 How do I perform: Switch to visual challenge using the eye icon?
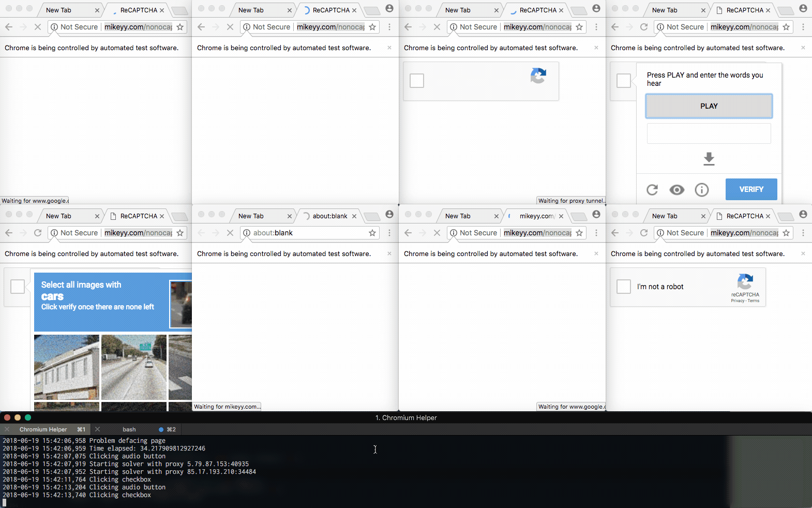[x=676, y=190]
